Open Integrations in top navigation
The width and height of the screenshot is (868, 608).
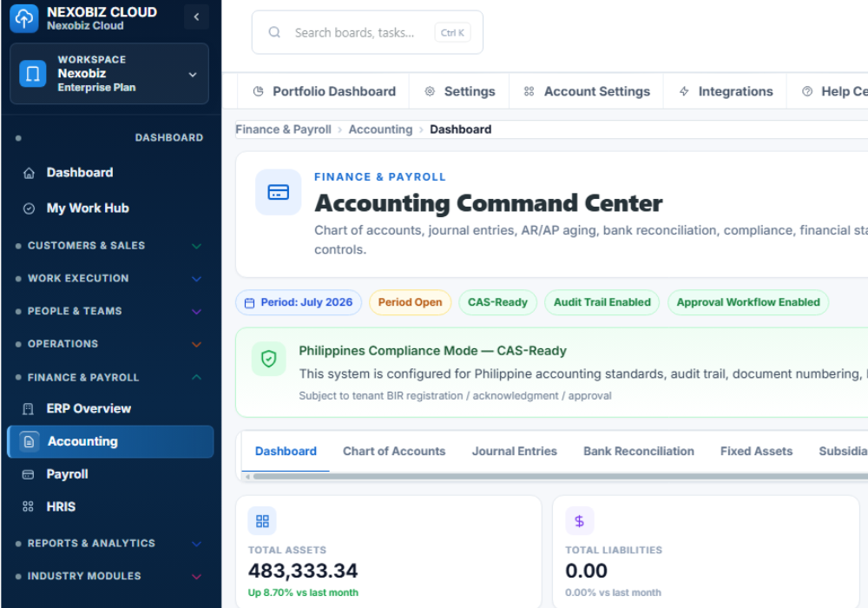coord(725,91)
